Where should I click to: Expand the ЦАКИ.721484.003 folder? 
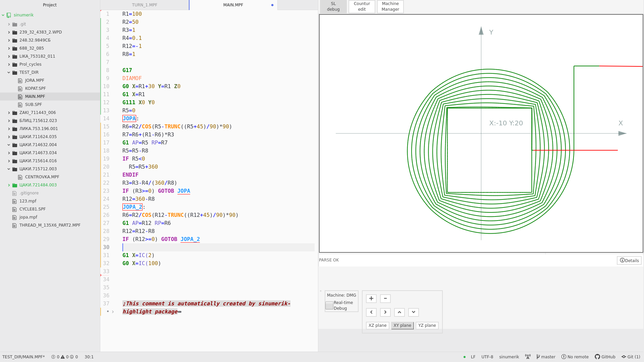tap(9, 185)
